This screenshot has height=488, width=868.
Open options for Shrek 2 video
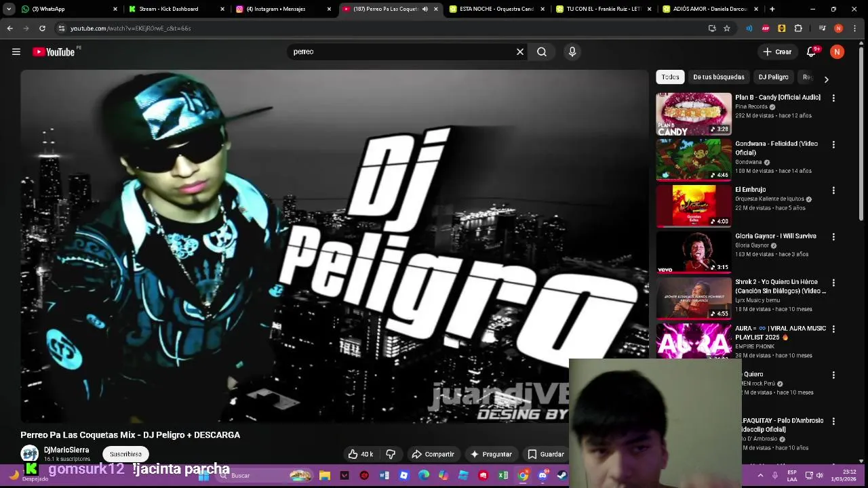833,283
